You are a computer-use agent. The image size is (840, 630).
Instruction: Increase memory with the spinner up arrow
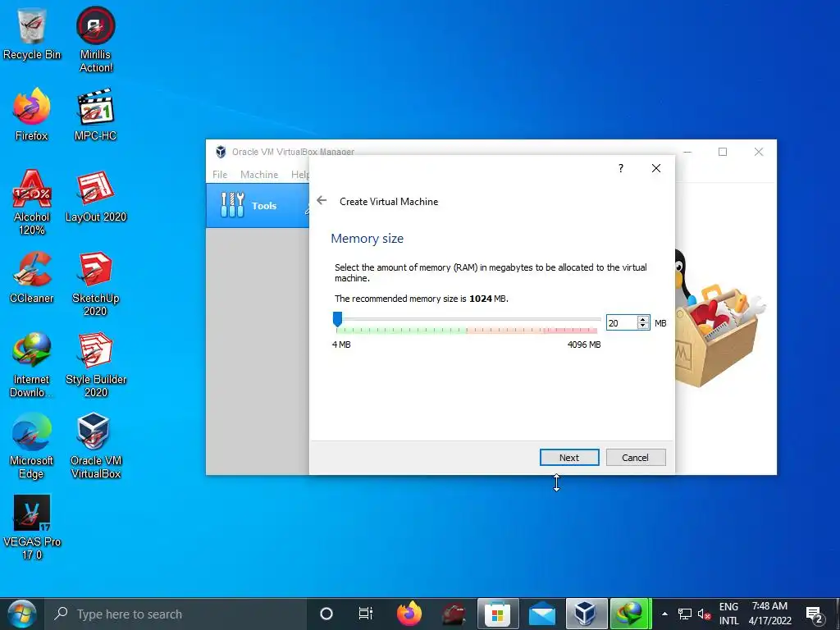pyautogui.click(x=643, y=319)
